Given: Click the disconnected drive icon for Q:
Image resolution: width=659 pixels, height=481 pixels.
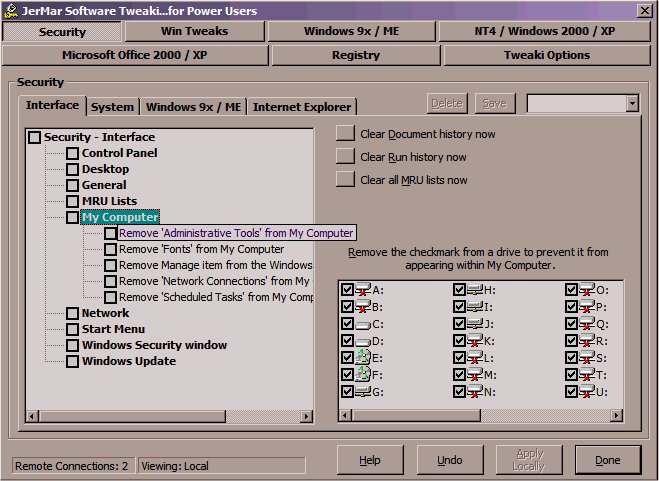Looking at the screenshot, I should tap(587, 324).
